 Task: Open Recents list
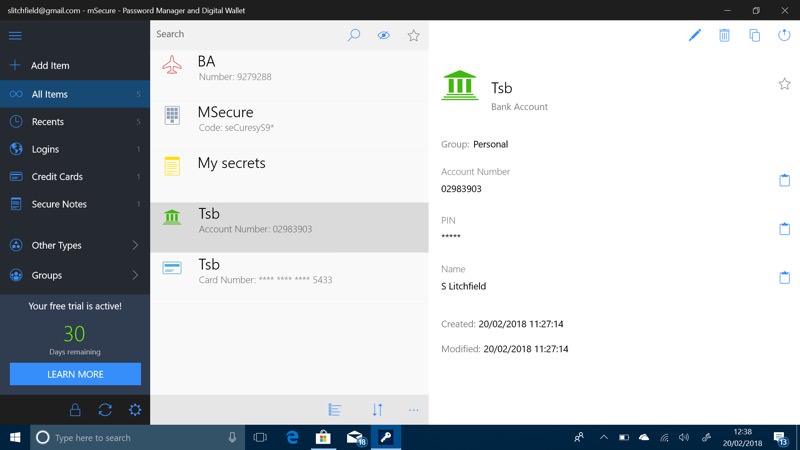tap(75, 121)
